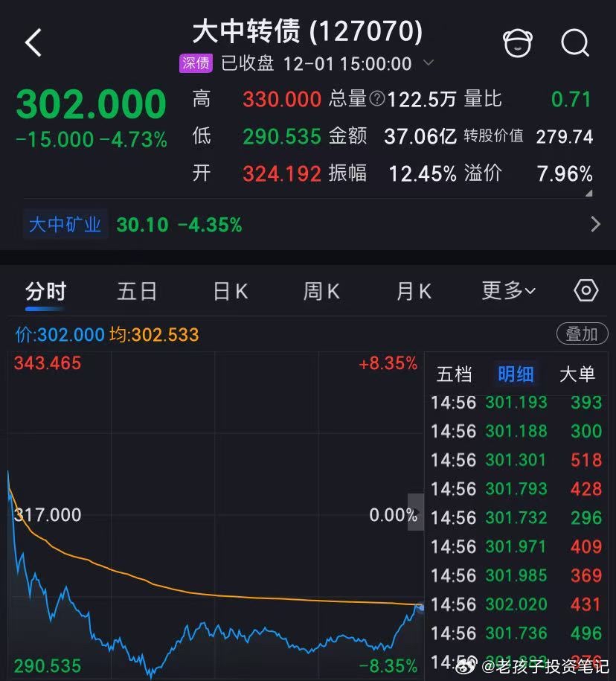The height and width of the screenshot is (681, 616).
Task: Expand the closing time dropdown arrow
Action: (429, 63)
